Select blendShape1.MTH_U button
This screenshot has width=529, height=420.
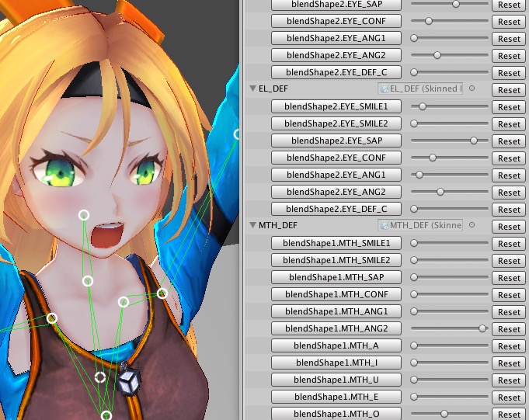(x=336, y=380)
